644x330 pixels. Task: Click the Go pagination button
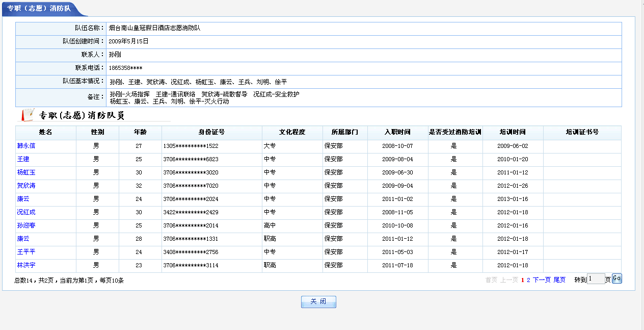pos(617,278)
